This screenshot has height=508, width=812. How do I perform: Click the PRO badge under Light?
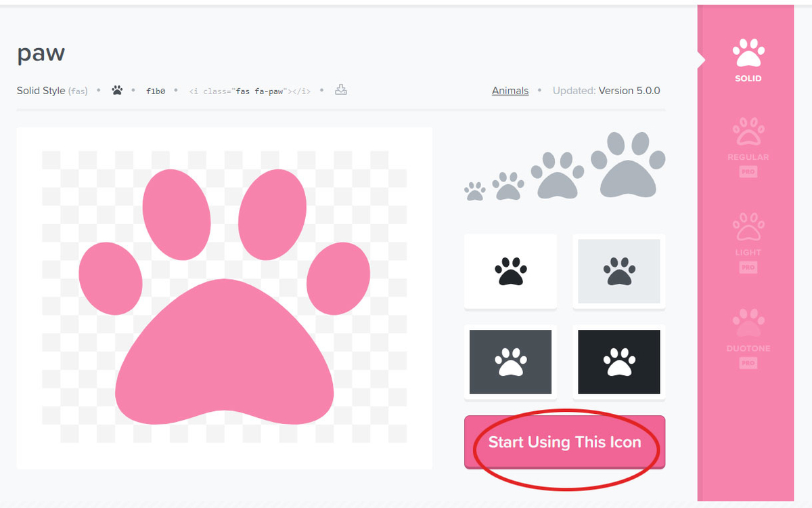[x=747, y=266]
